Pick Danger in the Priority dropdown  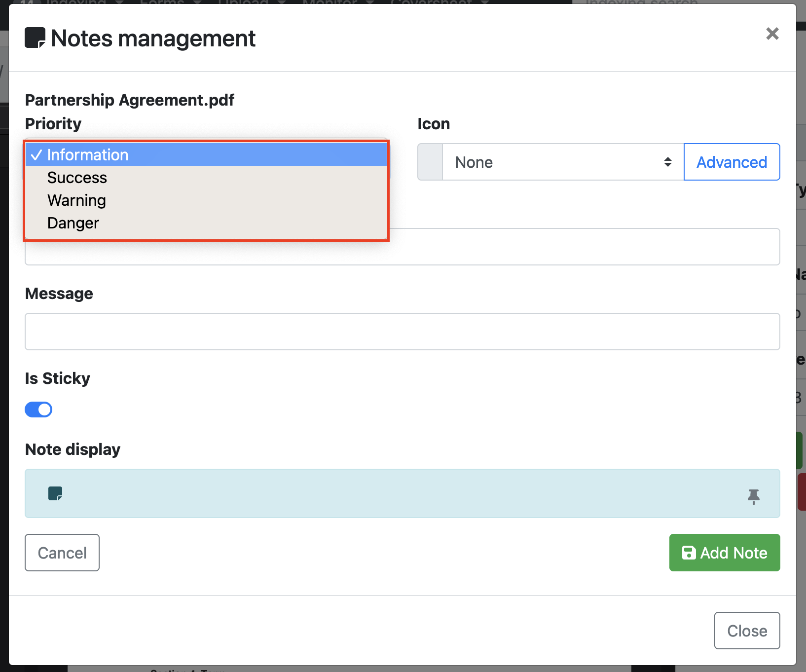(73, 223)
